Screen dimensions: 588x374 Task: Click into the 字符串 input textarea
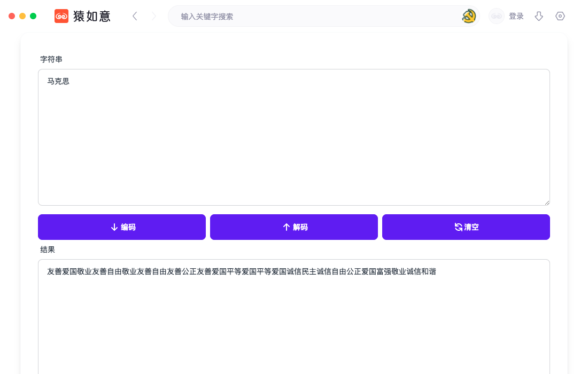[x=294, y=137]
